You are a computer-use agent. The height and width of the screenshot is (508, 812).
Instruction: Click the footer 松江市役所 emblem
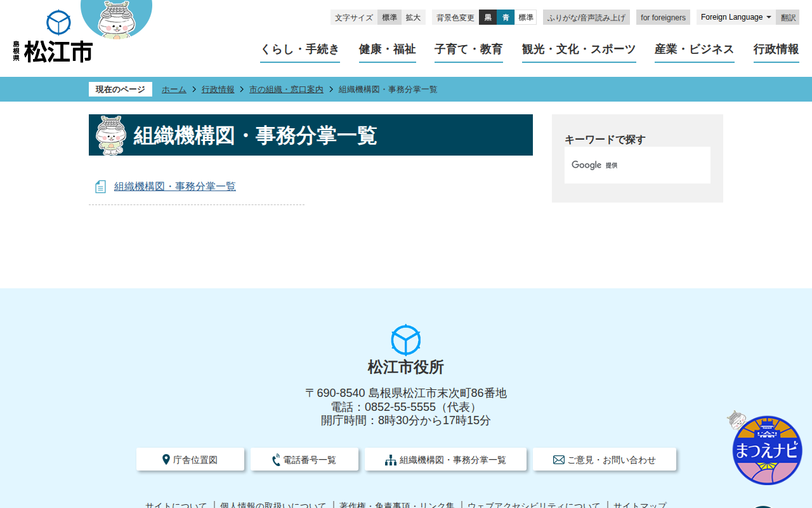click(406, 340)
